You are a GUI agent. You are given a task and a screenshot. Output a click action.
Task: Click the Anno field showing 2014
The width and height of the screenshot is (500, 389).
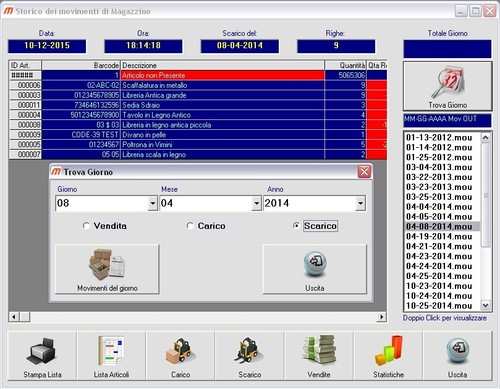[309, 203]
